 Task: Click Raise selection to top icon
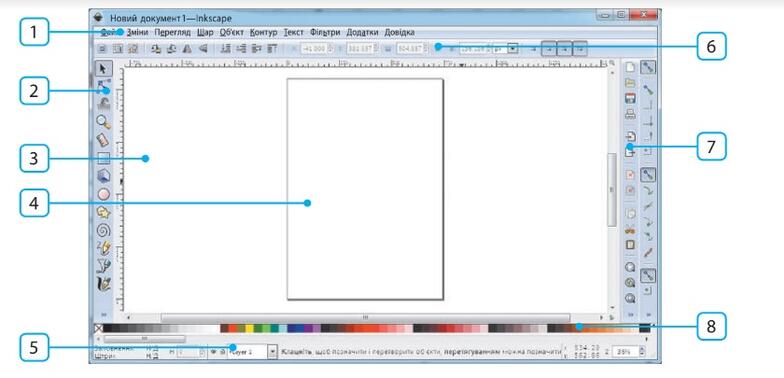click(272, 48)
